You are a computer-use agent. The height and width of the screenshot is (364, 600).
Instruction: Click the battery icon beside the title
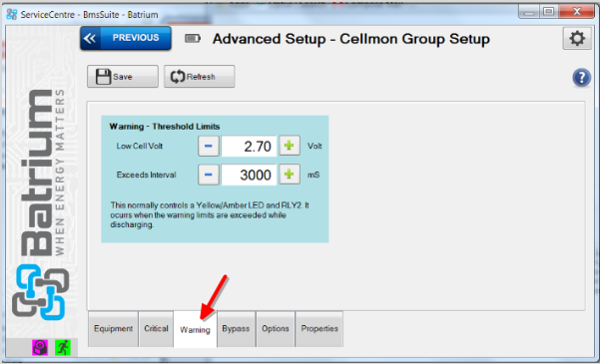click(193, 38)
